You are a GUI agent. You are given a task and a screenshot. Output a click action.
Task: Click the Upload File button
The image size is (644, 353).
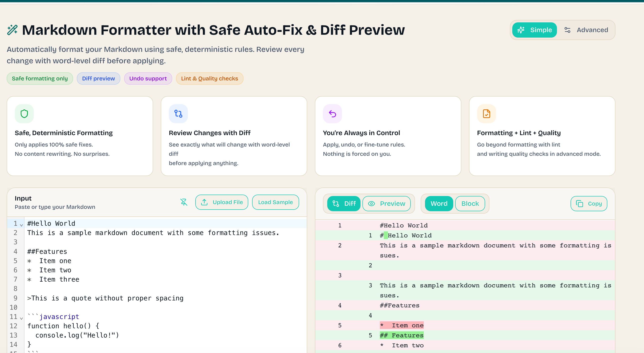coord(221,202)
